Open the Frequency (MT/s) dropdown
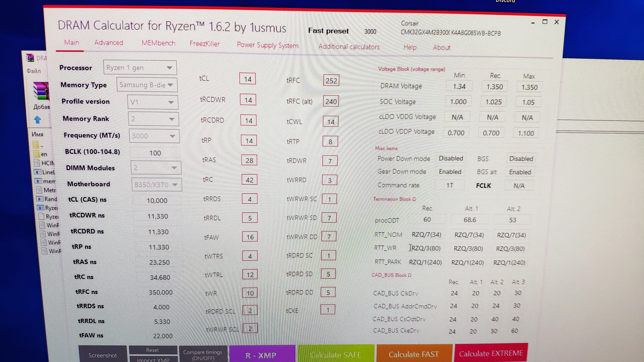 point(154,136)
